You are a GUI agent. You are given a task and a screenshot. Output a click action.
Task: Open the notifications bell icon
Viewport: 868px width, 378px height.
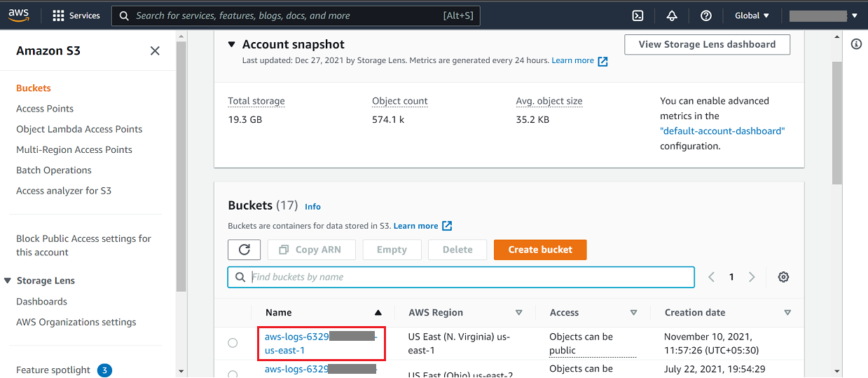coord(672,15)
